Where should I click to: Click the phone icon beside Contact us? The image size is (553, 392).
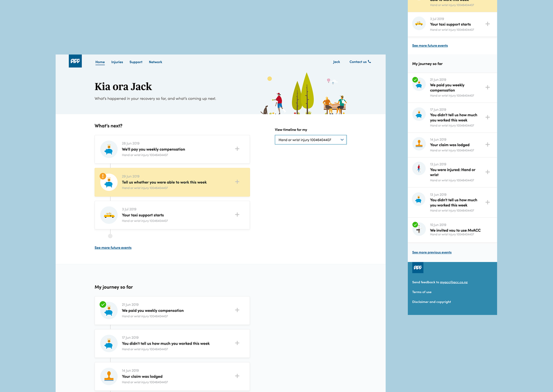(x=369, y=62)
